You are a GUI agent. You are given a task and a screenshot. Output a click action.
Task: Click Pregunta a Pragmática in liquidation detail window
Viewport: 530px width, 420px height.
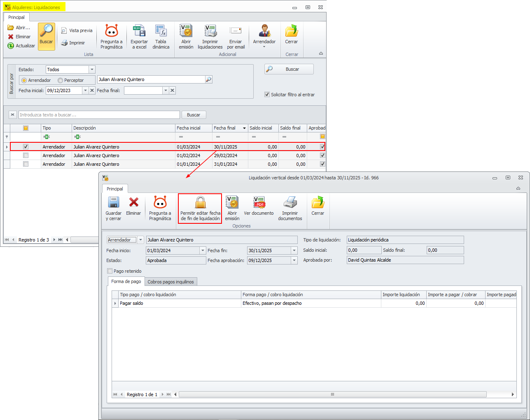(160, 208)
